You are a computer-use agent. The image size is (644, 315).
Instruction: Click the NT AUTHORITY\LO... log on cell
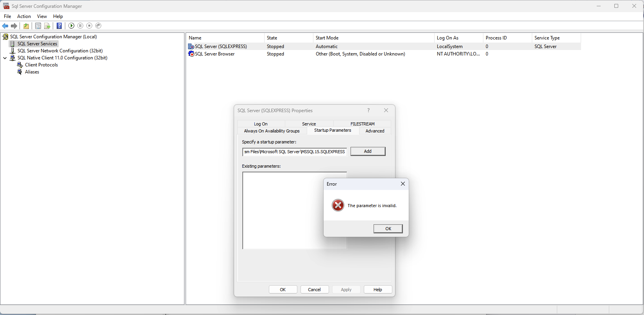coord(458,54)
